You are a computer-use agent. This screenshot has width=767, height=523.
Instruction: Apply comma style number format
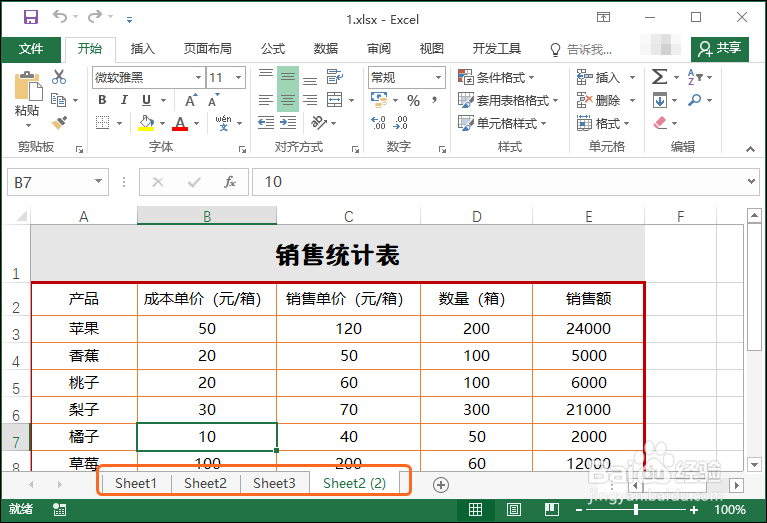tap(434, 101)
